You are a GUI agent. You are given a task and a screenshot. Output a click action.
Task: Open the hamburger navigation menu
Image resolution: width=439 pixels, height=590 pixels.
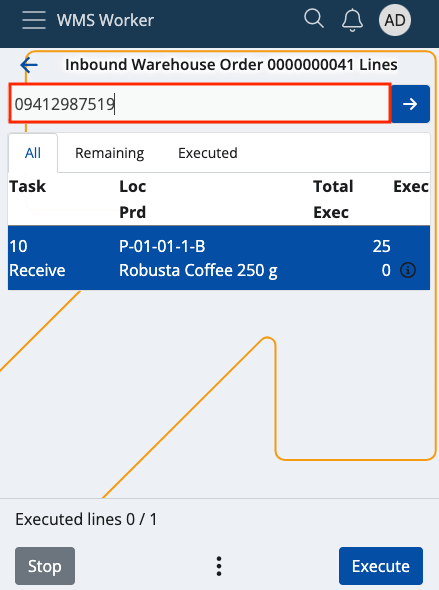coord(34,20)
